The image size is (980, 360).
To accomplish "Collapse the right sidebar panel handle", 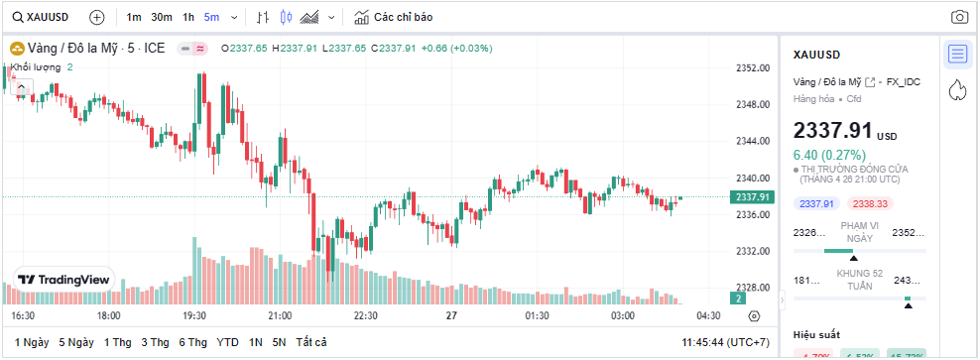I will point(783,300).
